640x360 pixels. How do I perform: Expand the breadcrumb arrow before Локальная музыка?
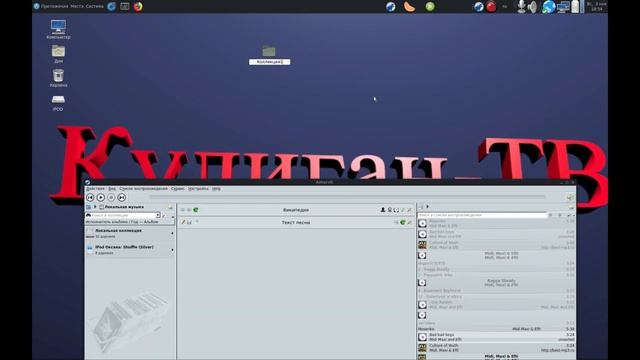(95, 207)
